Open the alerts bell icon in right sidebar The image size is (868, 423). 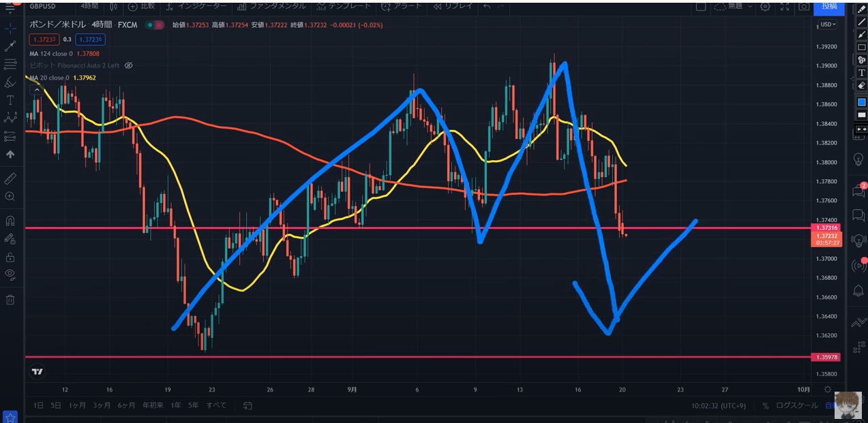point(858,291)
